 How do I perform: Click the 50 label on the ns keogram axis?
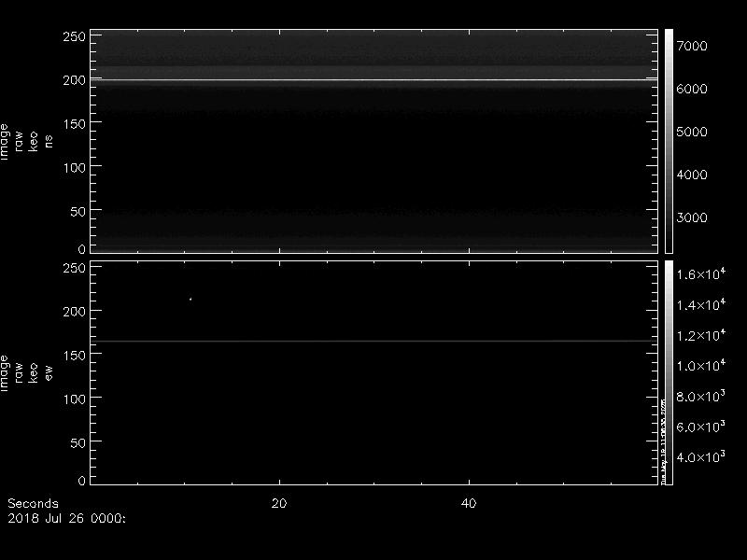pos(78,212)
